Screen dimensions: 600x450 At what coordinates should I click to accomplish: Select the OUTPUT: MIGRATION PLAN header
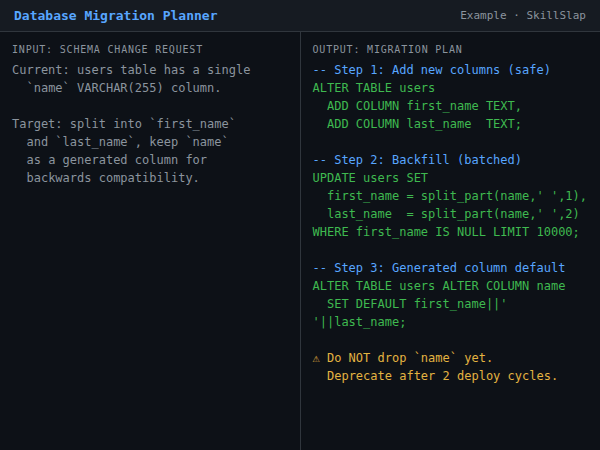(x=386, y=49)
